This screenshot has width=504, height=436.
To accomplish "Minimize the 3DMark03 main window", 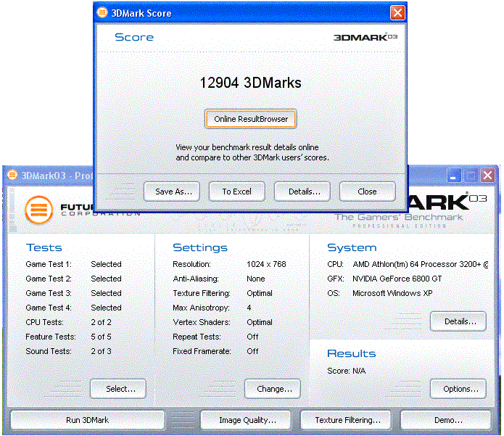I will 453,176.
